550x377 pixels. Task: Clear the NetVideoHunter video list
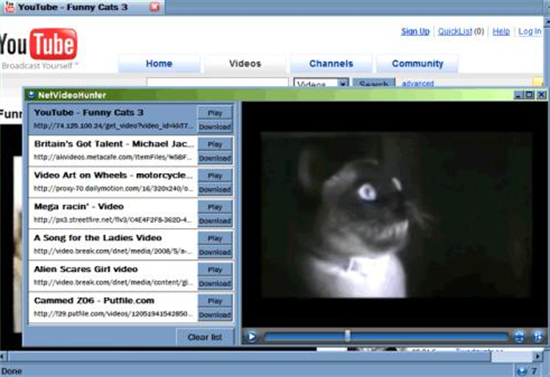[205, 337]
